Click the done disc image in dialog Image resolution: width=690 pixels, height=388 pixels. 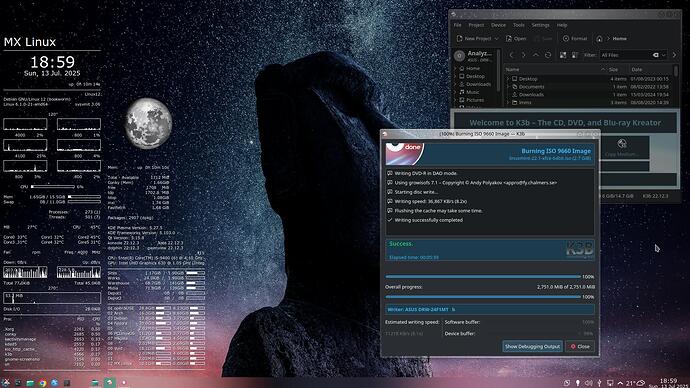(x=404, y=153)
